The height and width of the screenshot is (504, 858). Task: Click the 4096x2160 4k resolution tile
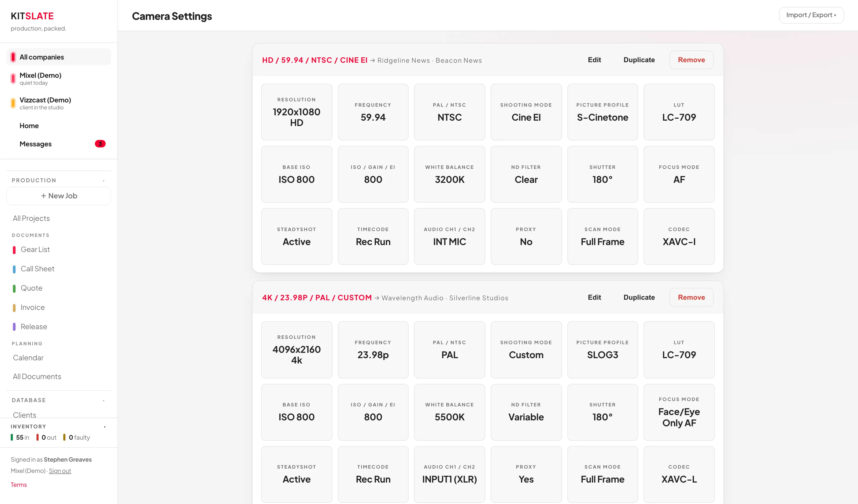click(x=297, y=350)
